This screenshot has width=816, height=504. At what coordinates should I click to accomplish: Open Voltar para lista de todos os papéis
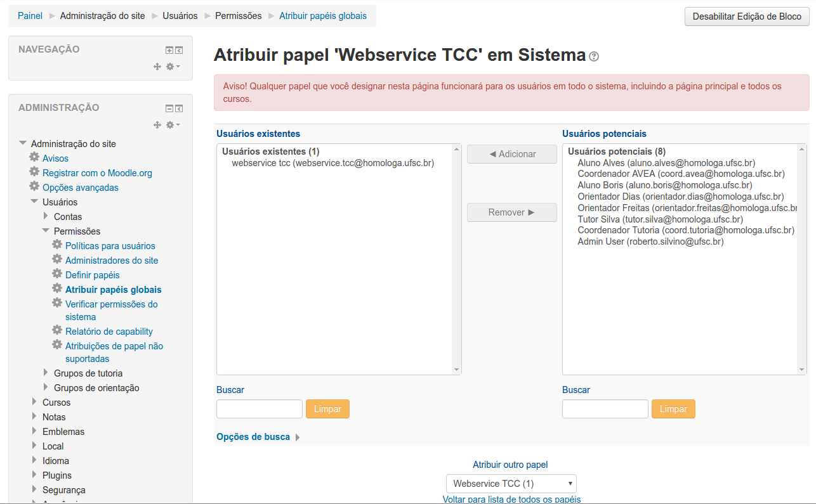[x=511, y=499]
